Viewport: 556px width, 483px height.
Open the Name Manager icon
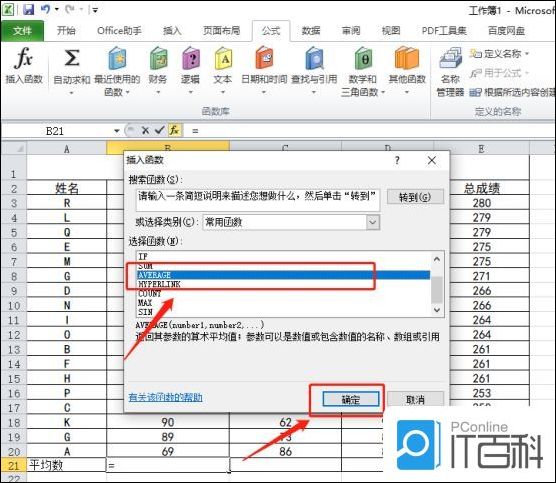(x=450, y=59)
